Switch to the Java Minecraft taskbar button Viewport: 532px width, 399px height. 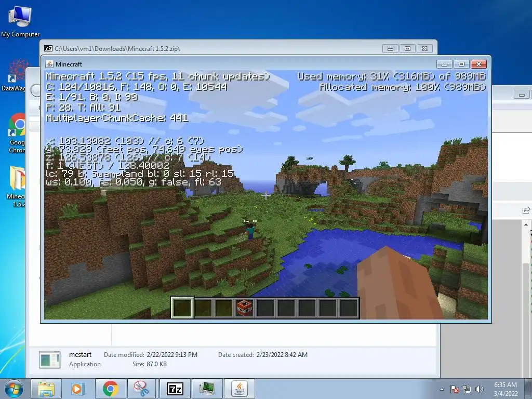[x=240, y=389]
